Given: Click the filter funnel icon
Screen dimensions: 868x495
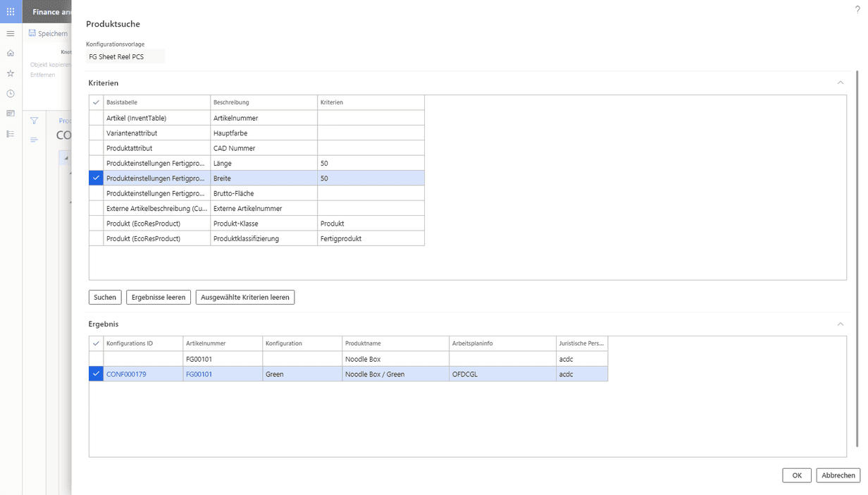Looking at the screenshot, I should 34,121.
